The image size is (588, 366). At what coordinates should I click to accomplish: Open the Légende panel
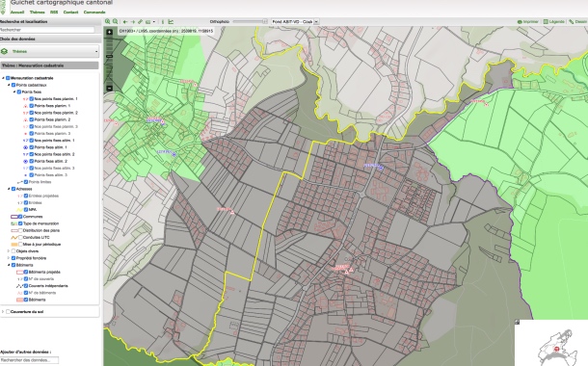coord(554,22)
